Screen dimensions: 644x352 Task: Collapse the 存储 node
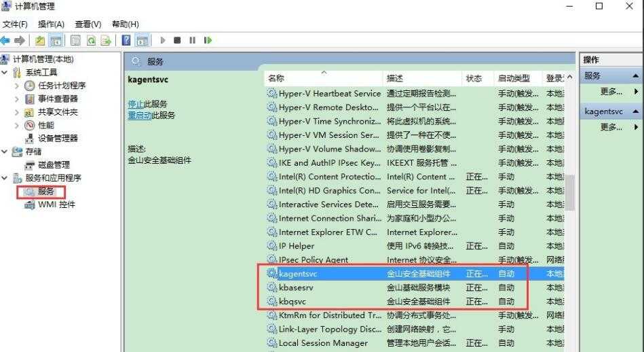tap(5, 152)
